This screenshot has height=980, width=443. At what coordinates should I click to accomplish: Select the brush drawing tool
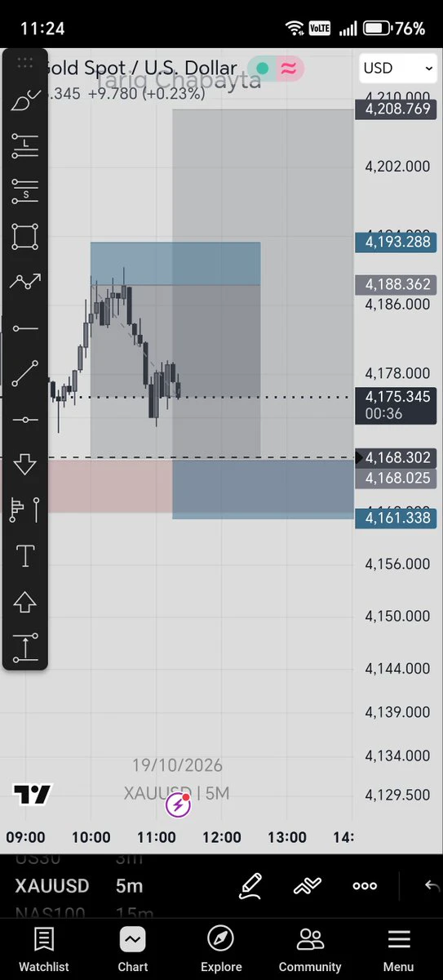coord(24,100)
